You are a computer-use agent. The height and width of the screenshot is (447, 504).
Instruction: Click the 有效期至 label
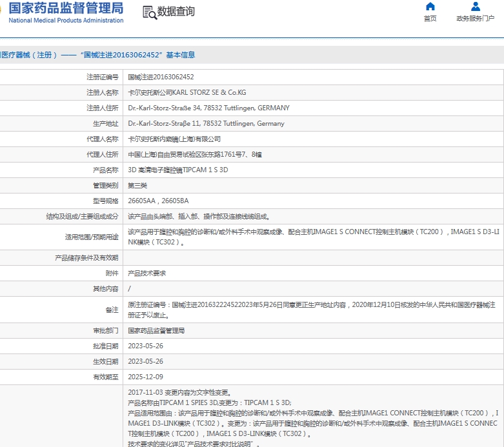pyautogui.click(x=105, y=377)
